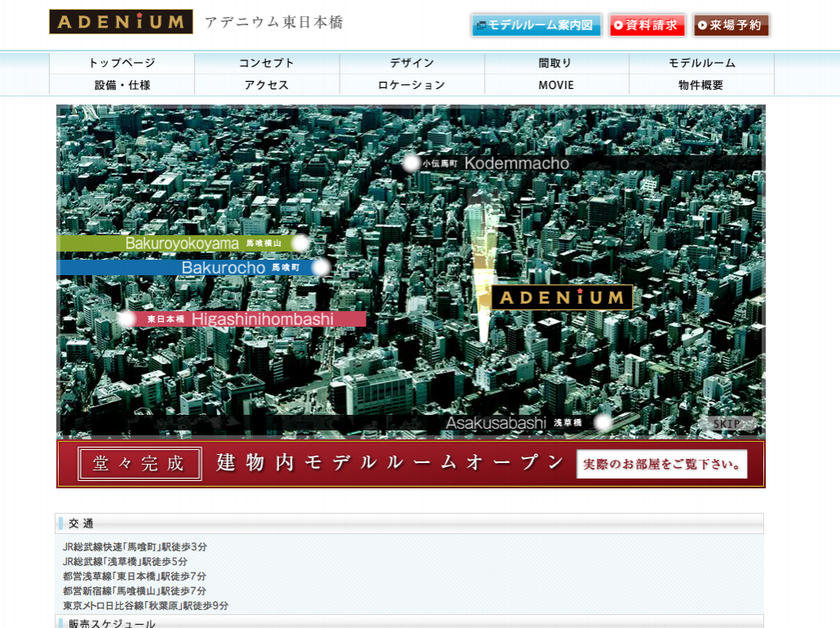This screenshot has width=840, height=628.
Task: Open the トップページ menu item
Action: coord(122,63)
